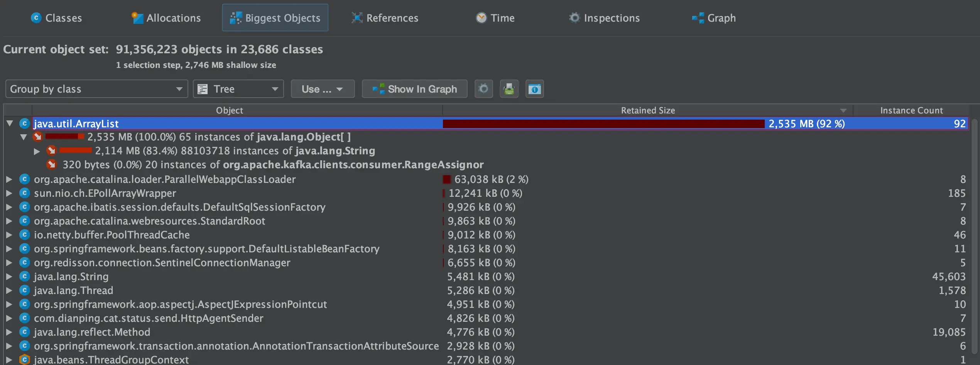Expand the java.lang.String instances node

coord(37,151)
